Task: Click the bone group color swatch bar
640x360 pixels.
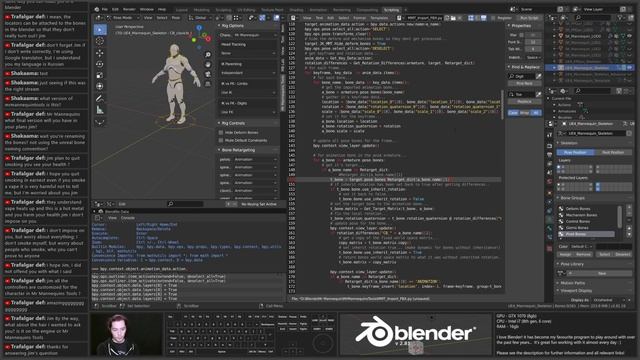Action: [x=613, y=247]
